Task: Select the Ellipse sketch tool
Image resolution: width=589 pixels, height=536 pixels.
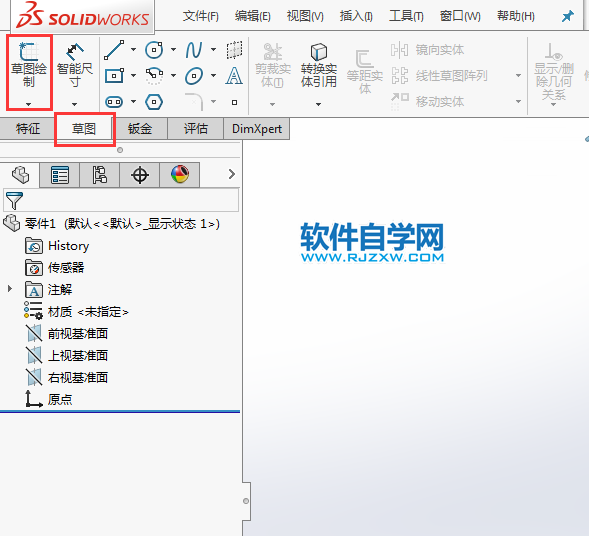Action: 194,76
